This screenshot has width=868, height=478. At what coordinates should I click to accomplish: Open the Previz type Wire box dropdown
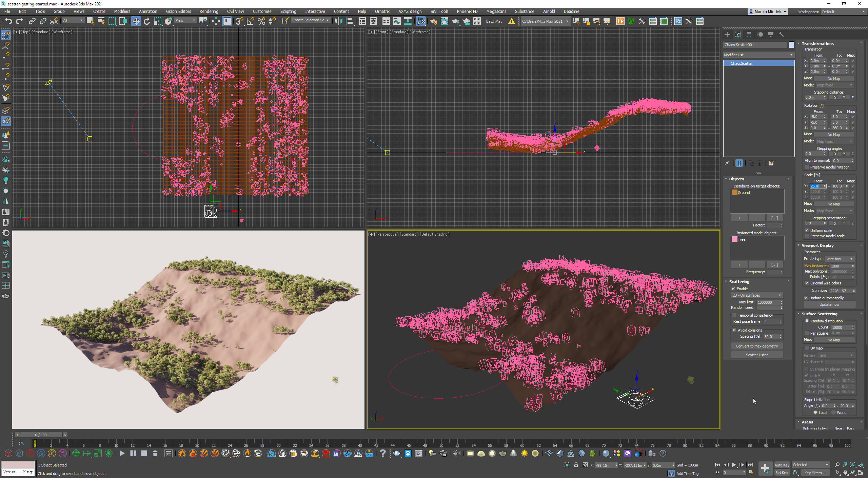(x=839, y=259)
